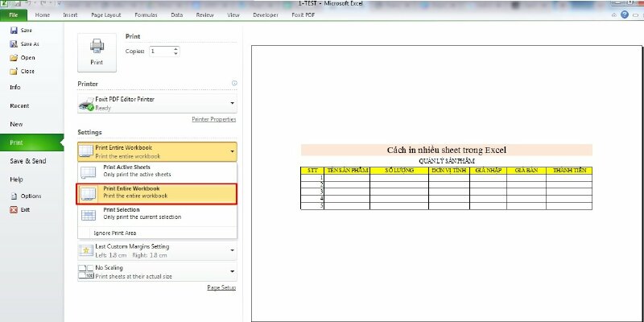Click the Options icon in sidebar
This screenshot has width=644, height=322.
[14, 196]
